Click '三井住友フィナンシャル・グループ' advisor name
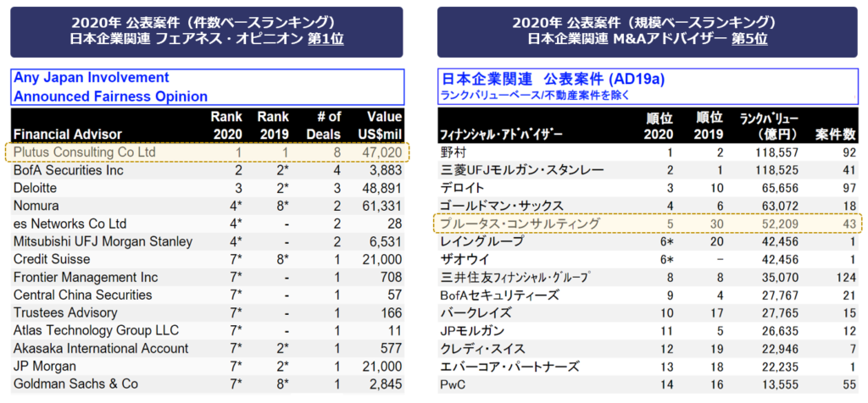The height and width of the screenshot is (403, 868). (x=515, y=277)
